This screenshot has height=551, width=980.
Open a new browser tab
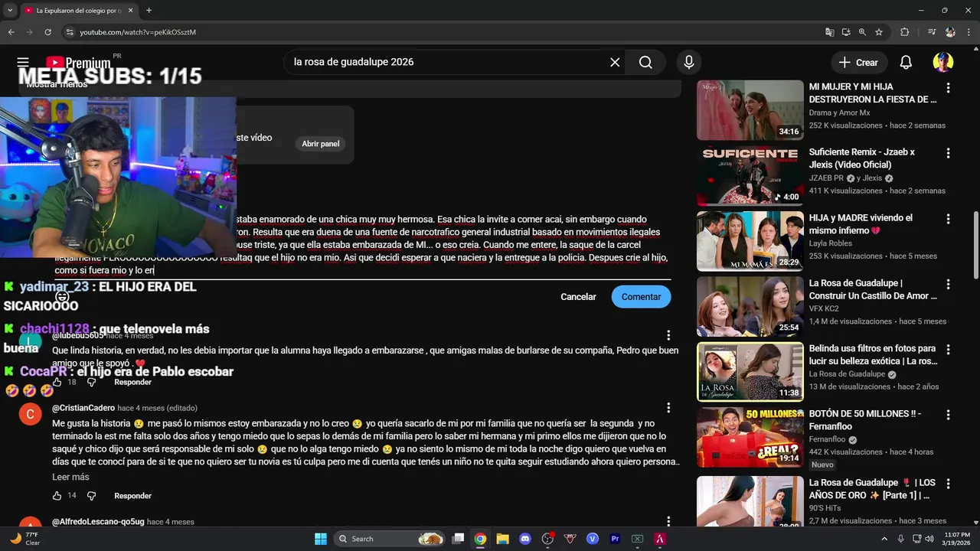[x=149, y=10]
